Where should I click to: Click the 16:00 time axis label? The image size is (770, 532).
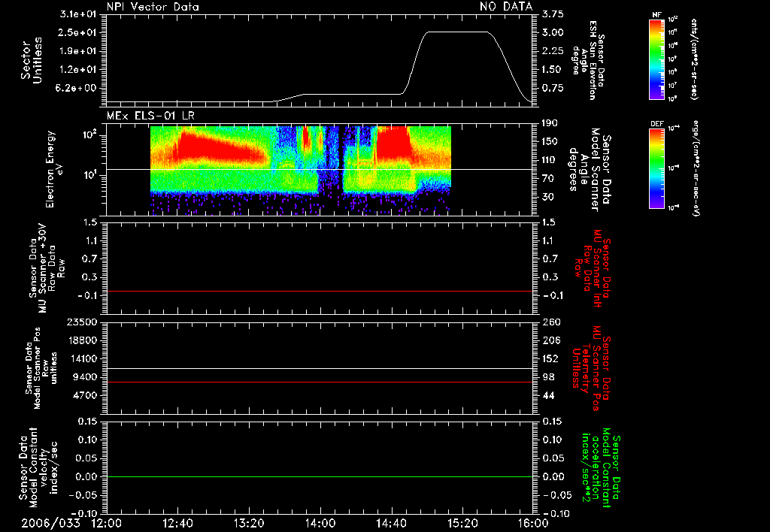(x=533, y=523)
